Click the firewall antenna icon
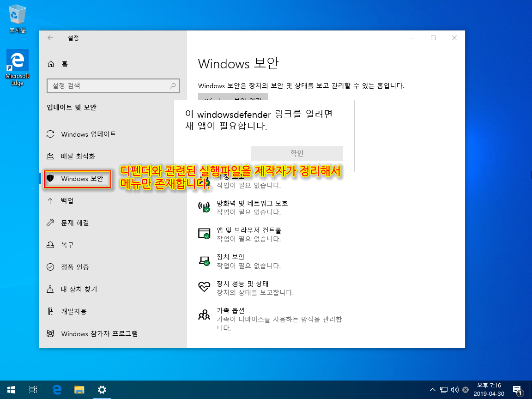Viewport: 532px width, 399px height. (x=204, y=206)
